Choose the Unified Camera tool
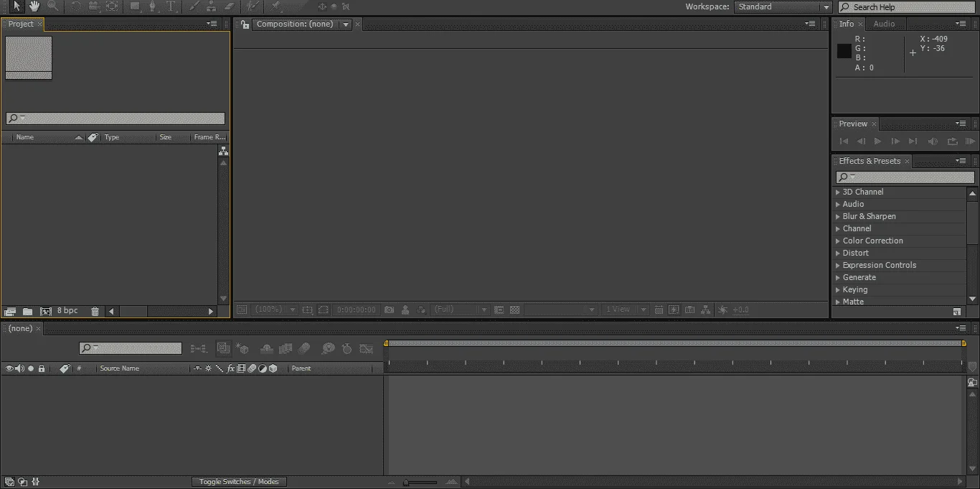The height and width of the screenshot is (489, 980). pos(94,6)
